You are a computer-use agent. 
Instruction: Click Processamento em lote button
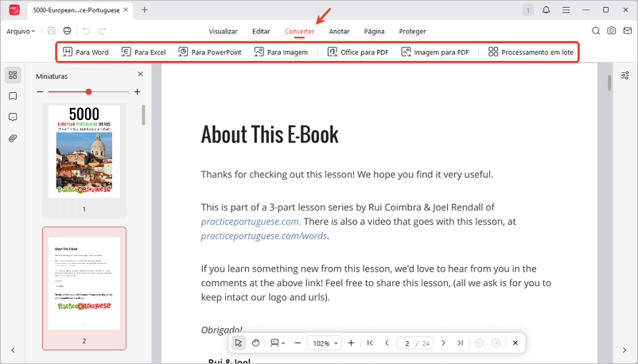(x=531, y=52)
